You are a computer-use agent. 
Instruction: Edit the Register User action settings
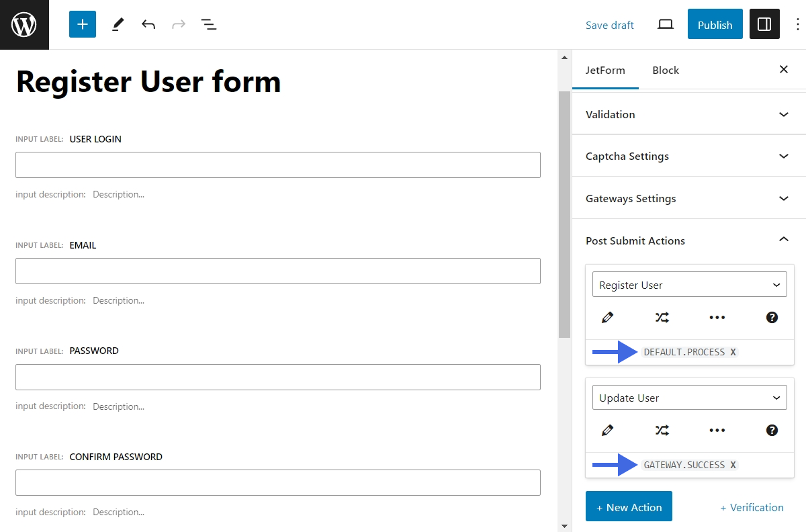[x=607, y=317]
